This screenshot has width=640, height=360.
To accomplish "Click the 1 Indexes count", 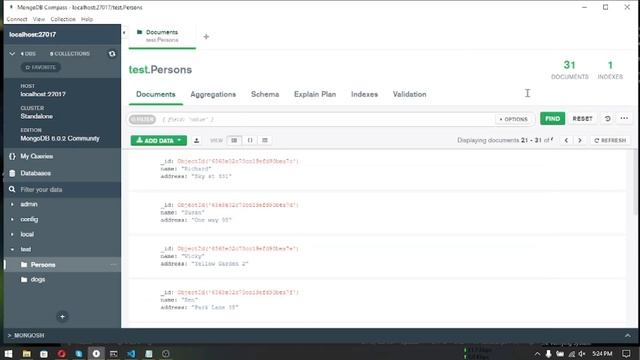I will tap(610, 70).
